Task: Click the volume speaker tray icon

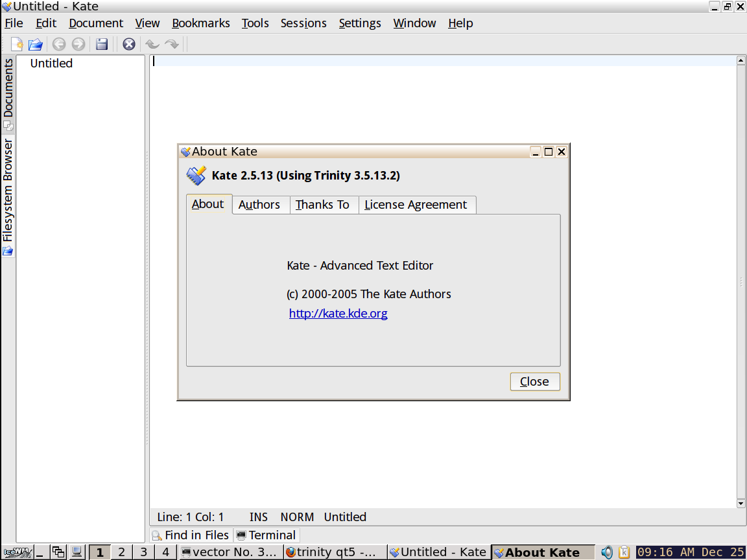Action: [x=606, y=552]
